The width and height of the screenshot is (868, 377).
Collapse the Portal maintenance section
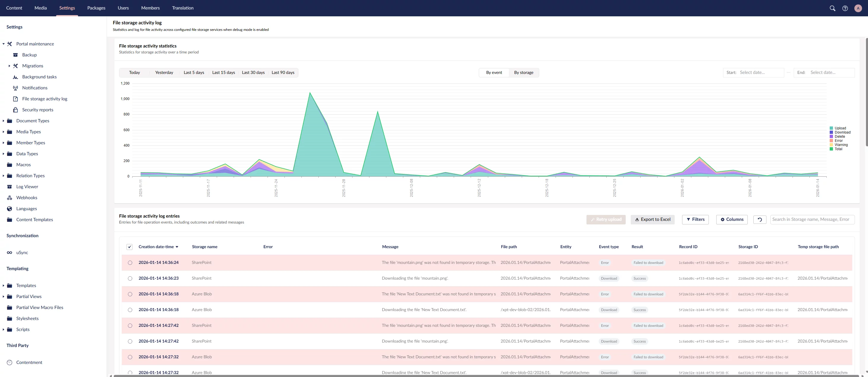coord(3,44)
